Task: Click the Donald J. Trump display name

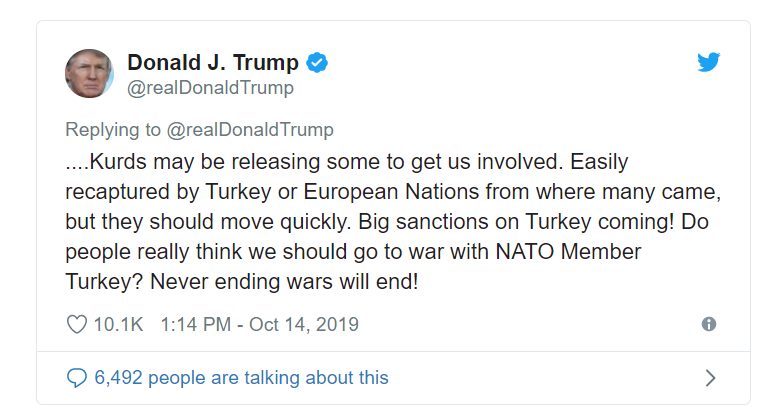Action: pos(212,63)
